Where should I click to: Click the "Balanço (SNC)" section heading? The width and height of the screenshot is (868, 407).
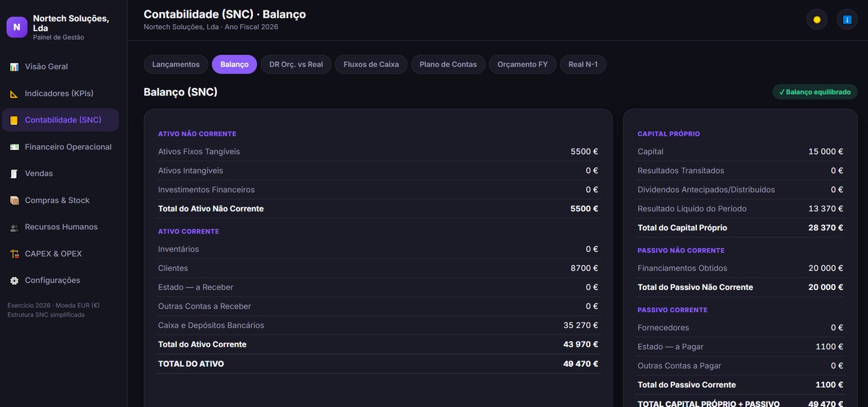click(180, 92)
